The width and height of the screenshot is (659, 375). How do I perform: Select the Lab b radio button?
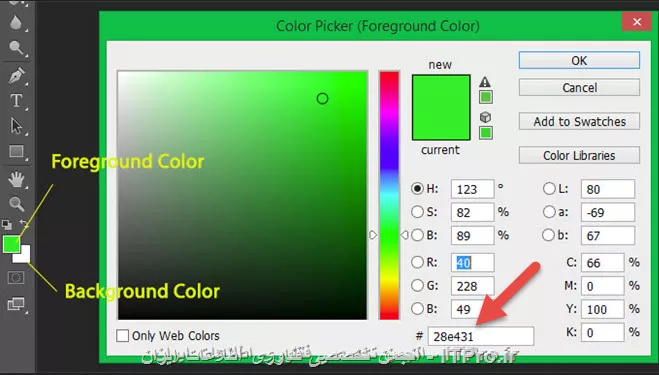(548, 235)
